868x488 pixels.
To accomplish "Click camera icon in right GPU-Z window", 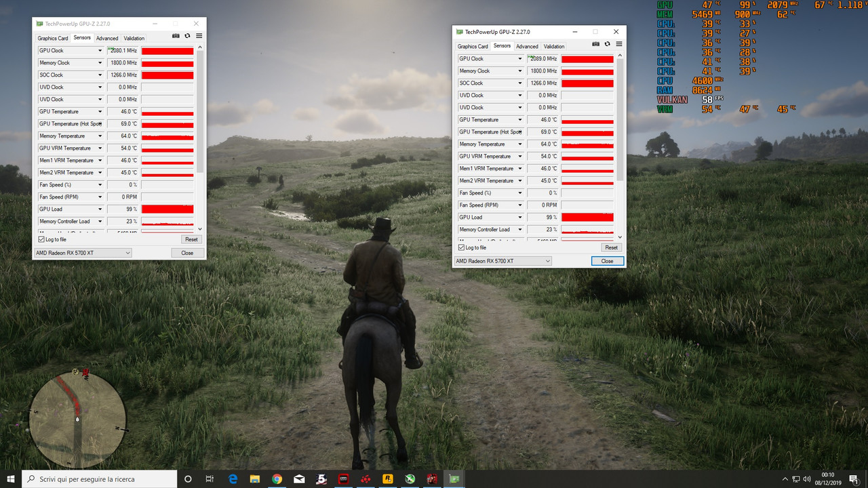I will click(595, 44).
